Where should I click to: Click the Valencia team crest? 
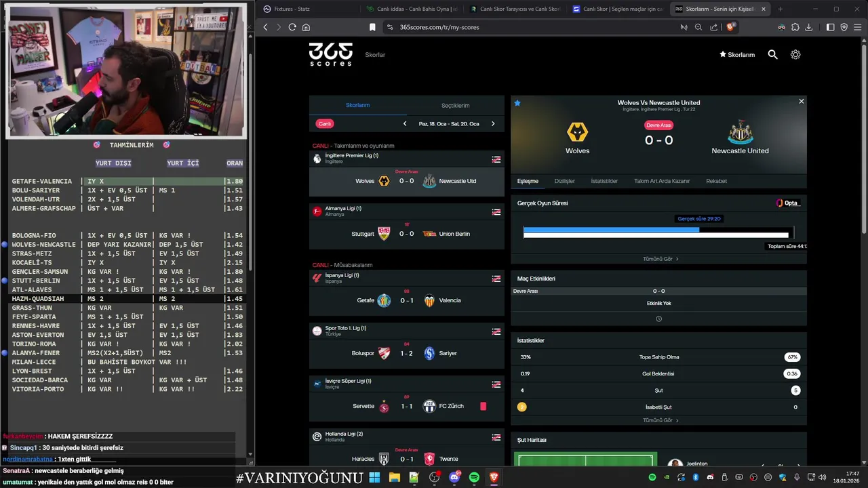(429, 300)
